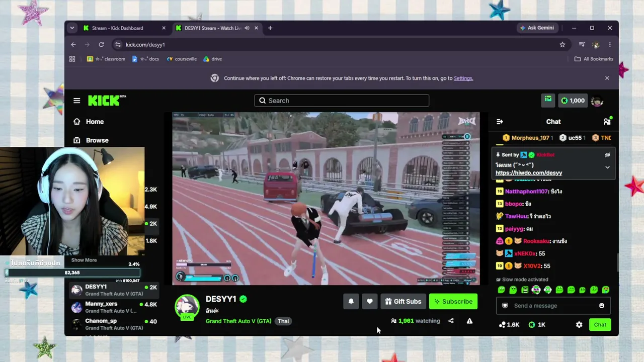Dismiss the restore tabs infobar
Image resolution: width=644 pixels, height=362 pixels.
607,78
